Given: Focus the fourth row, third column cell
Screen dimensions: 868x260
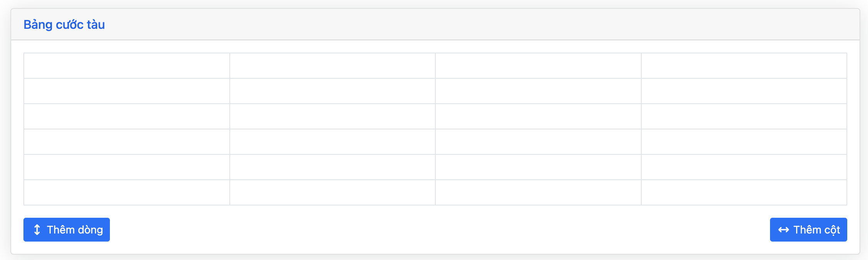Looking at the screenshot, I should point(538,142).
